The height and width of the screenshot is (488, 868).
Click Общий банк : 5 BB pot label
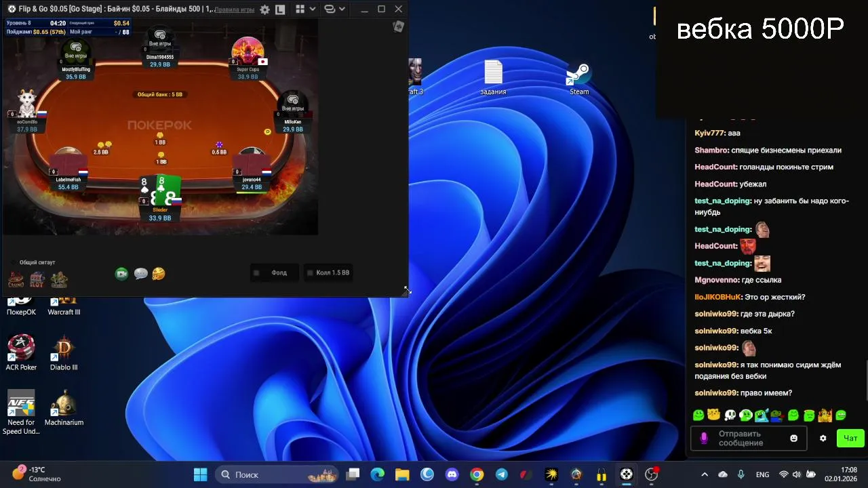click(x=160, y=94)
